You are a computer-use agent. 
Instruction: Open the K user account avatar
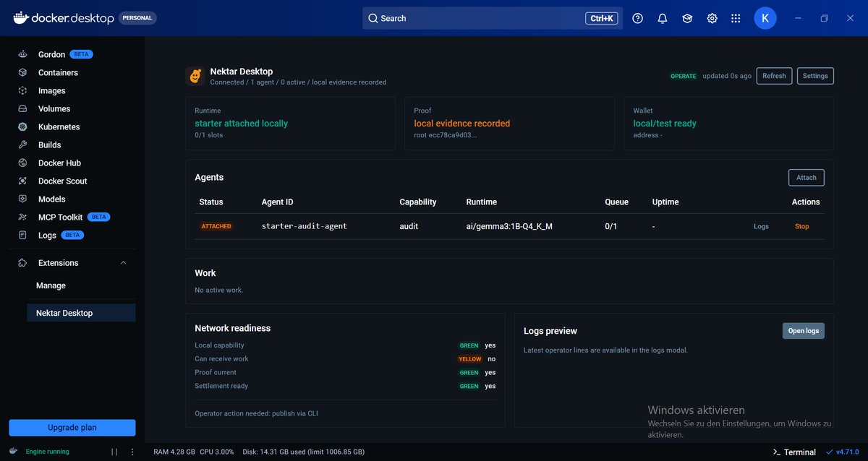[x=765, y=18]
